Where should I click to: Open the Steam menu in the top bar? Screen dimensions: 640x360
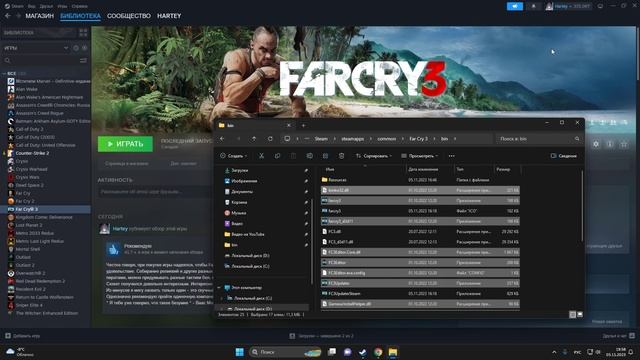pos(14,6)
